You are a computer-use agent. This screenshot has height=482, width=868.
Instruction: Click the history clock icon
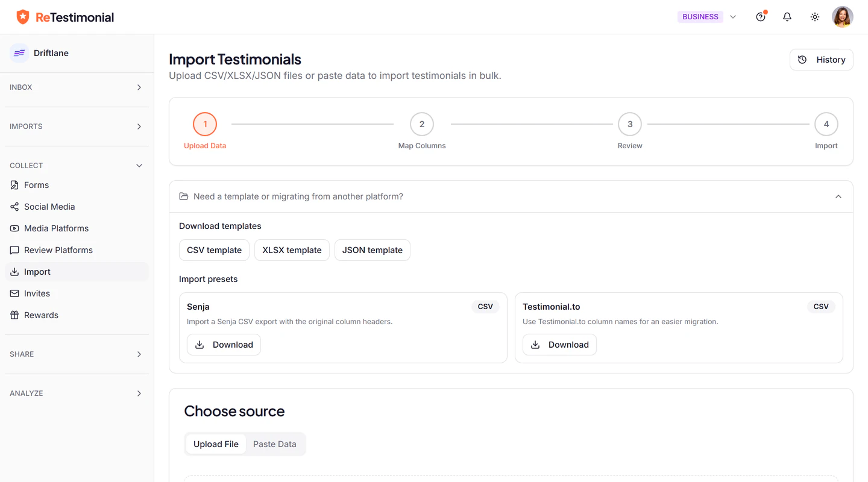[x=802, y=60]
